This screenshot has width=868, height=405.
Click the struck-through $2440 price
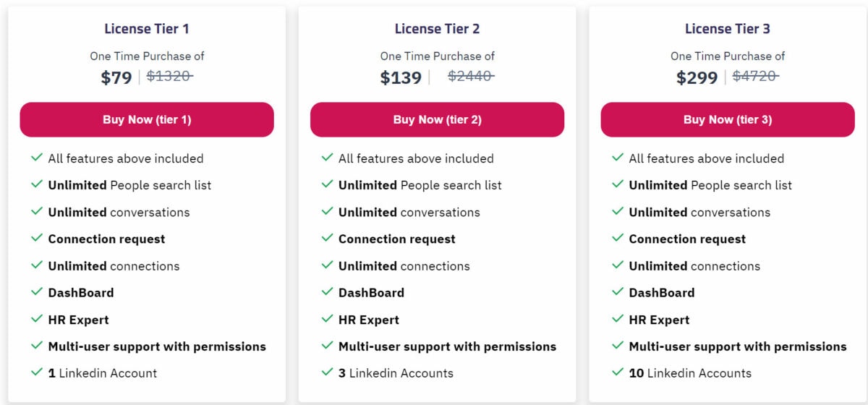point(471,76)
